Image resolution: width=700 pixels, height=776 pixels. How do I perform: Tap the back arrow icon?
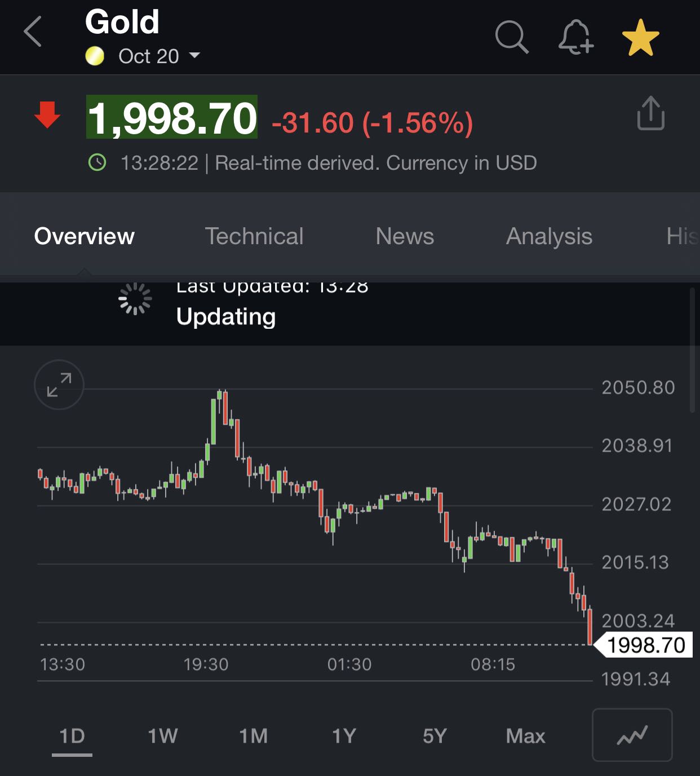point(33,32)
